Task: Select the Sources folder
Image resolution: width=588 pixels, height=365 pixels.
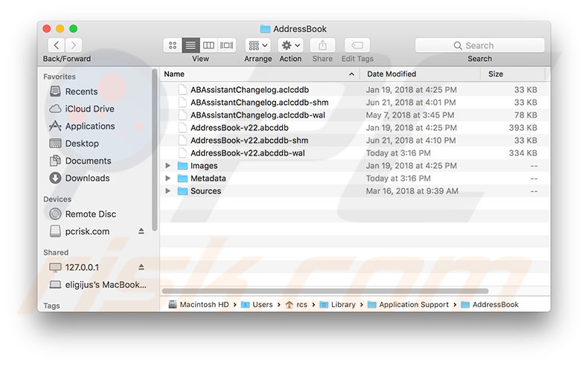Action: tap(205, 191)
